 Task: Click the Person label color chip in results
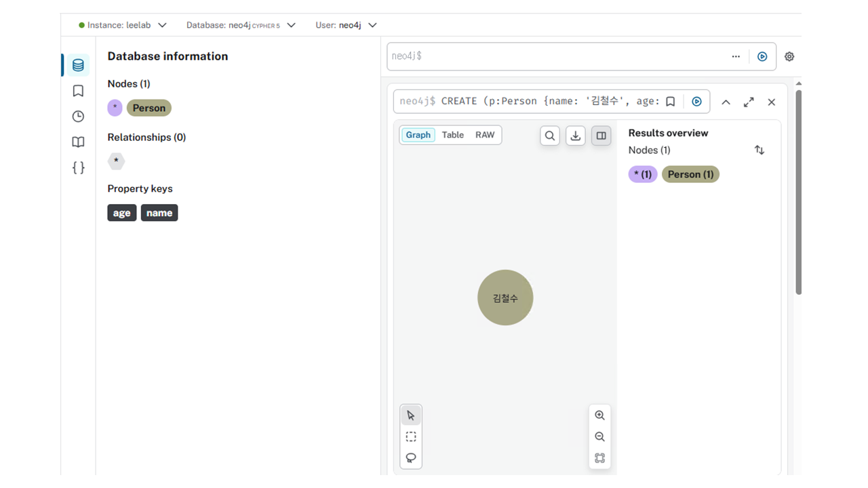coord(690,174)
